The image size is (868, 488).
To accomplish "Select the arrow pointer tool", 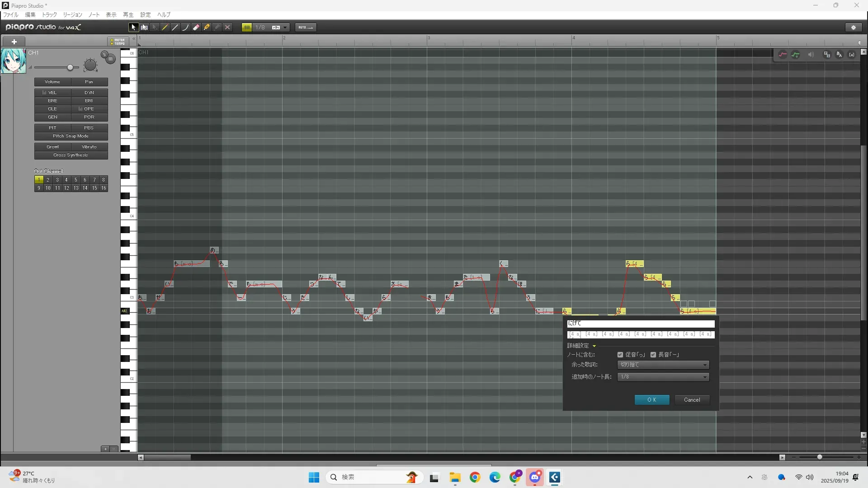I will (x=133, y=28).
